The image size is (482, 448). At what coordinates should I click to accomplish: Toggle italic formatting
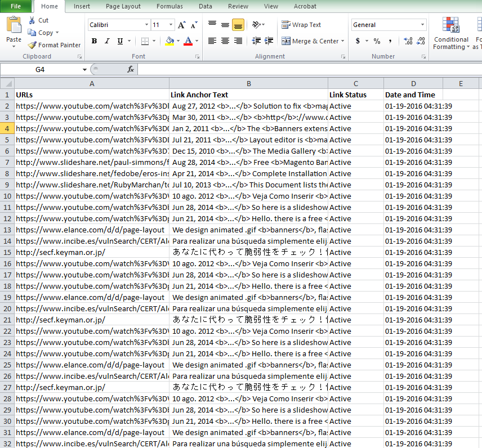[x=107, y=41]
